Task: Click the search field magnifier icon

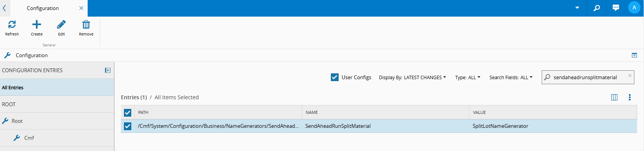Action: coord(547,77)
